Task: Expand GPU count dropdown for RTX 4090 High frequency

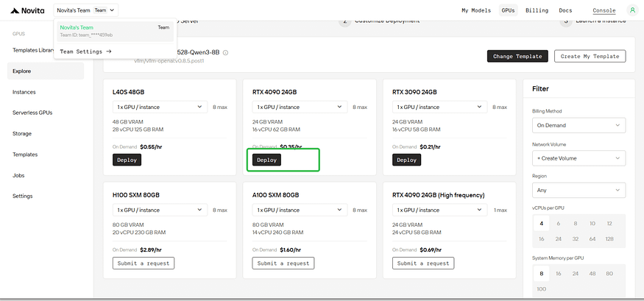Action: 439,210
